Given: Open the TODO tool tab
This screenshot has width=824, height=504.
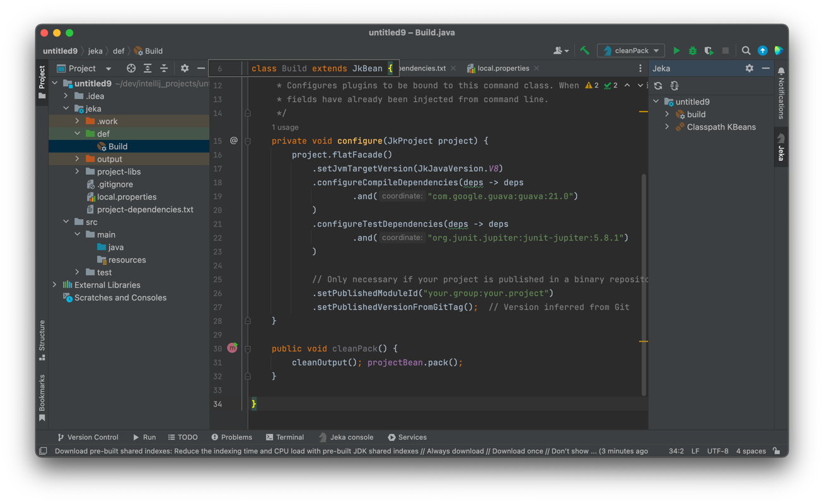Looking at the screenshot, I should (x=183, y=437).
